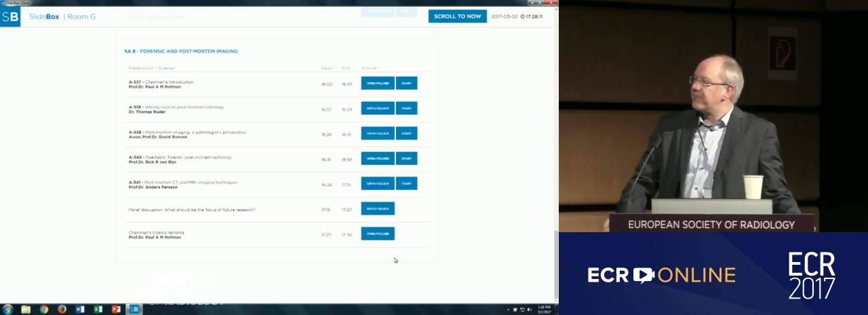Click session heading SA 8 Forensic Imaging
The height and width of the screenshot is (315, 868).
tap(181, 51)
